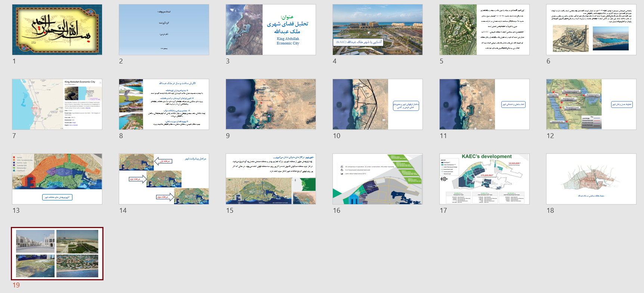Select slide 5 with green aerial map
644x293 pixels.
pos(484,30)
